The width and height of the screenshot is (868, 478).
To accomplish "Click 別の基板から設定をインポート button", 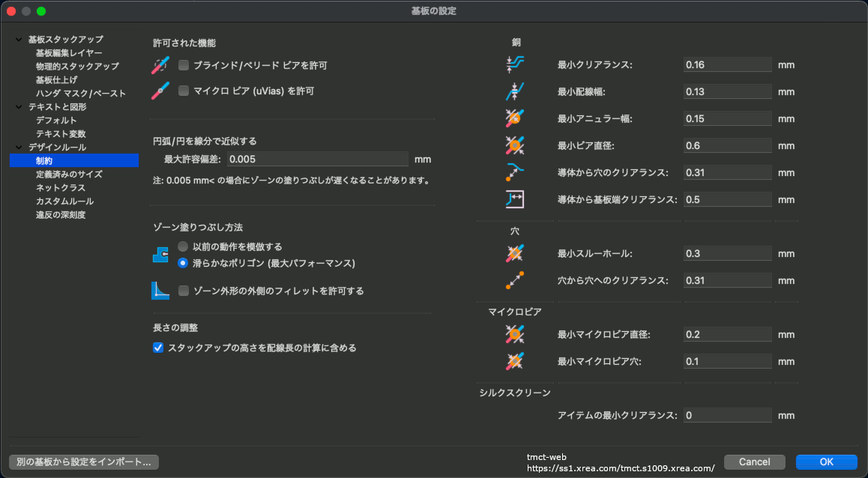I will click(84, 462).
